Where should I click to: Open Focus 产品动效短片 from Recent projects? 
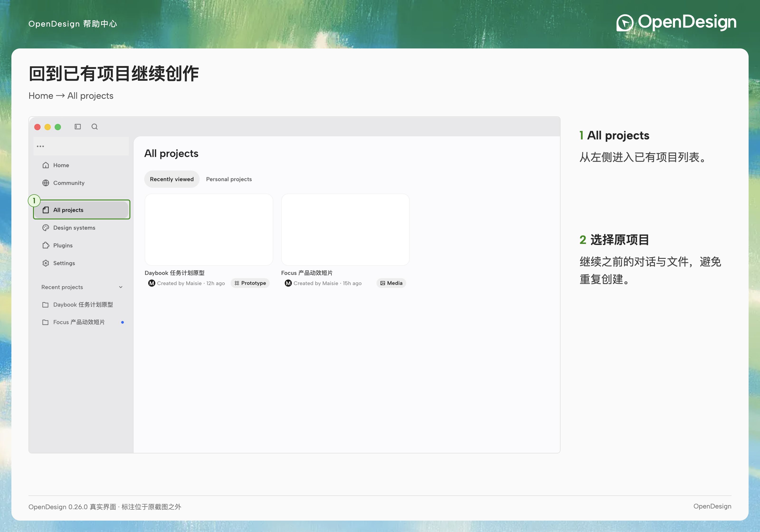tap(81, 323)
